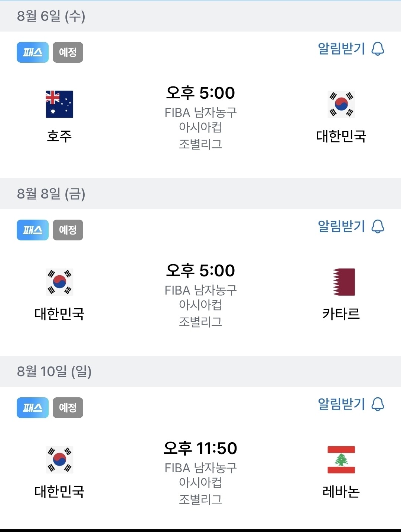Image resolution: width=401 pixels, height=532 pixels.
Task: Tap the Lebanon flag icon
Action: [341, 460]
